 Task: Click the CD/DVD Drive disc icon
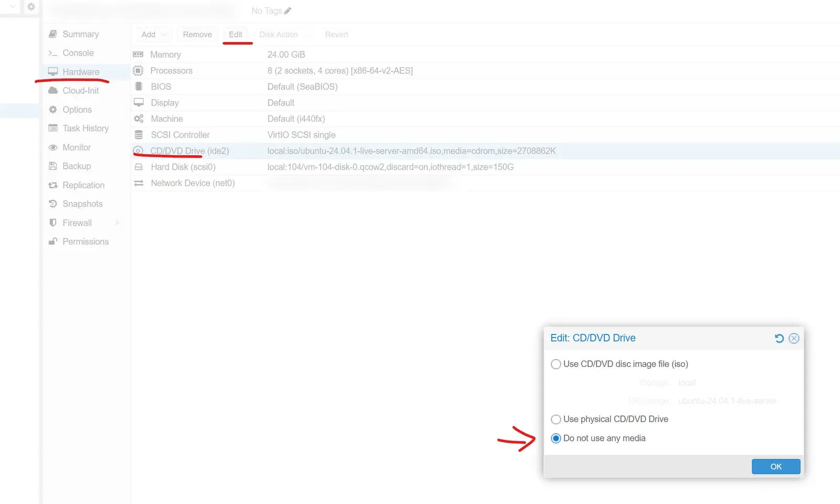coord(138,151)
